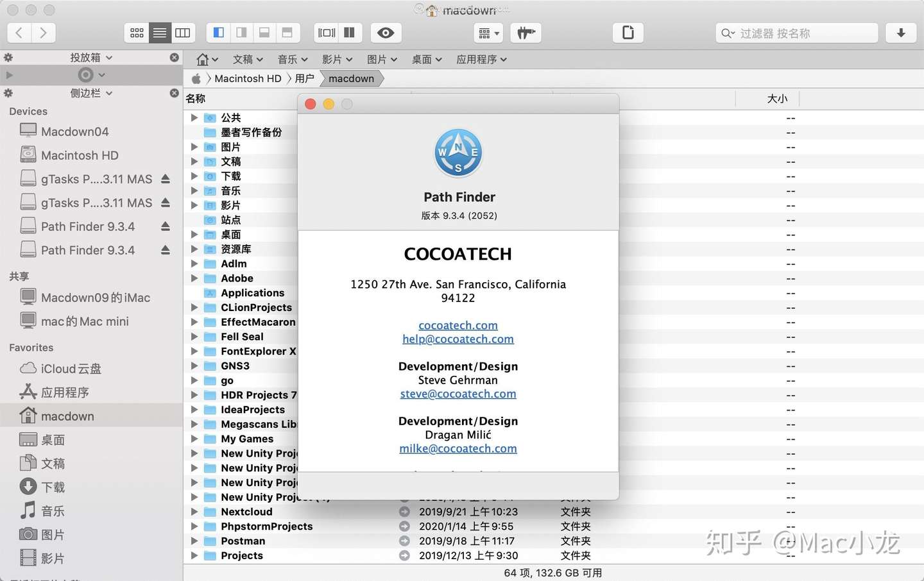
Task: Click the drop stack target icon
Action: pyautogui.click(x=85, y=75)
